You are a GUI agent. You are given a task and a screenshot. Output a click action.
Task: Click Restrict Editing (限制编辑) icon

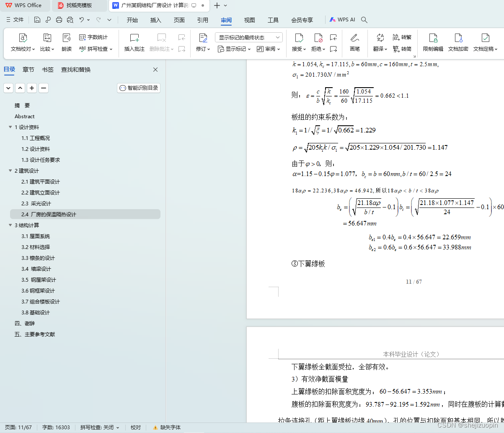[x=433, y=38]
